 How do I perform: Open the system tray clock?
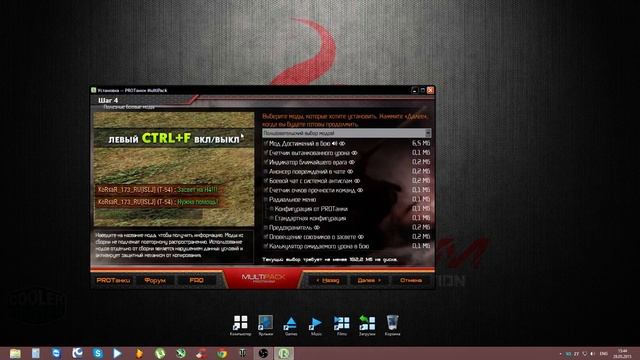(622, 353)
